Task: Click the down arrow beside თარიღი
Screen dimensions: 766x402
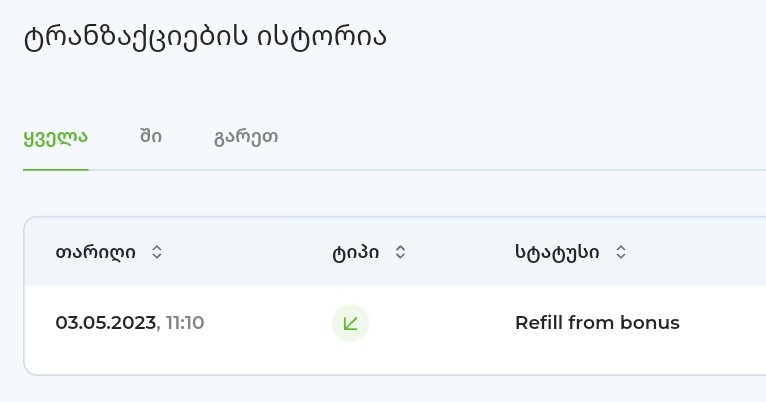Action: point(156,257)
